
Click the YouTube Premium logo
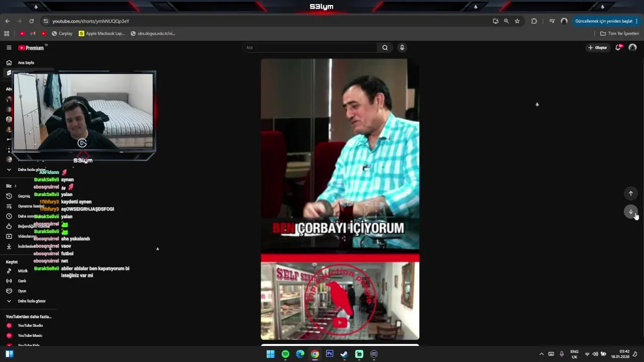point(32,48)
